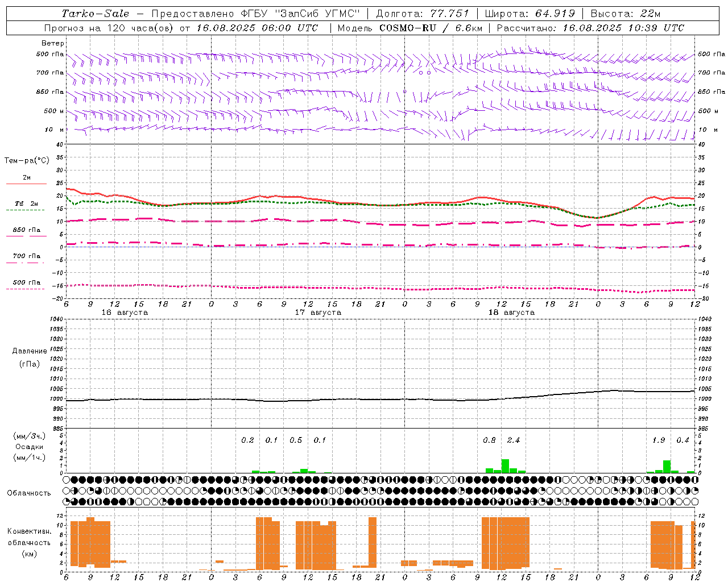Click the "Td 2м" dew point legend entry
Viewport: 728px width, 582px height.
(x=26, y=203)
